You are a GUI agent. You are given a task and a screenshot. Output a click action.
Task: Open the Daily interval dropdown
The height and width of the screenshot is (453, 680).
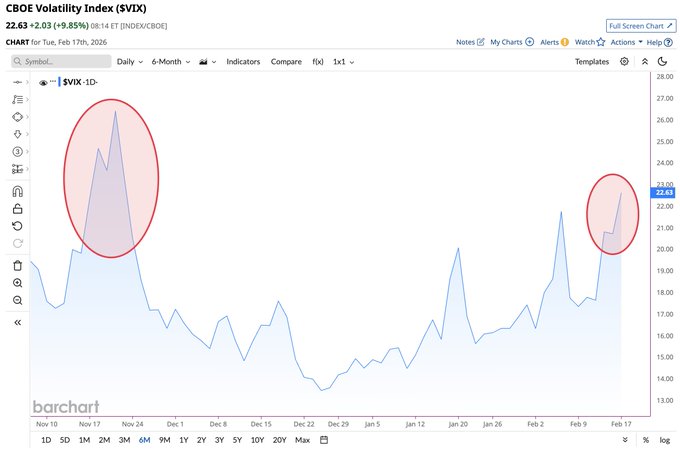130,62
